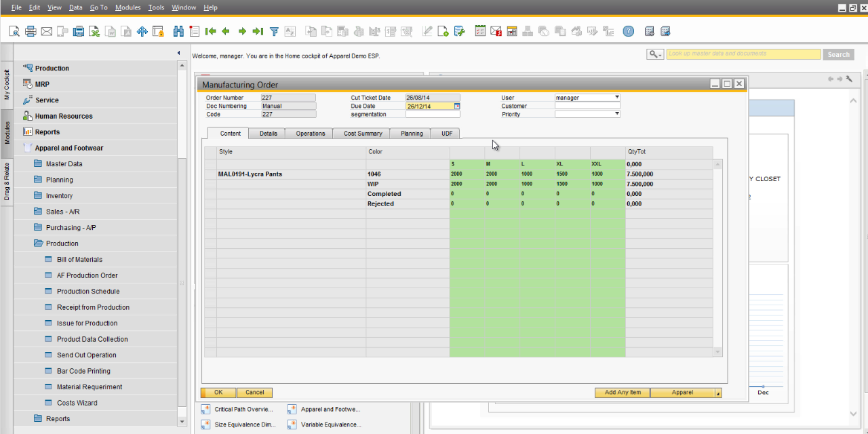This screenshot has height=434, width=868.
Task: Open AF Production Order in the sidebar
Action: [x=87, y=275]
